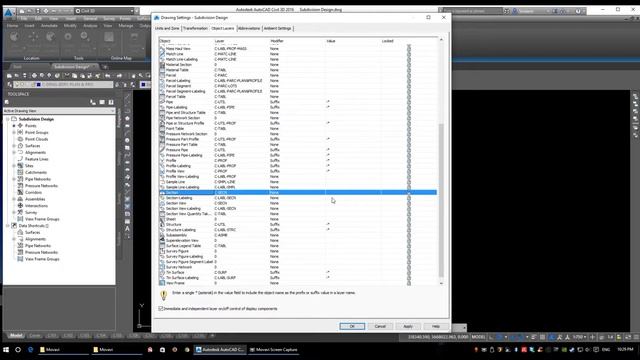Click Suffix modifier cell for Profile row
This screenshot has width=640, height=360.
[x=275, y=160]
